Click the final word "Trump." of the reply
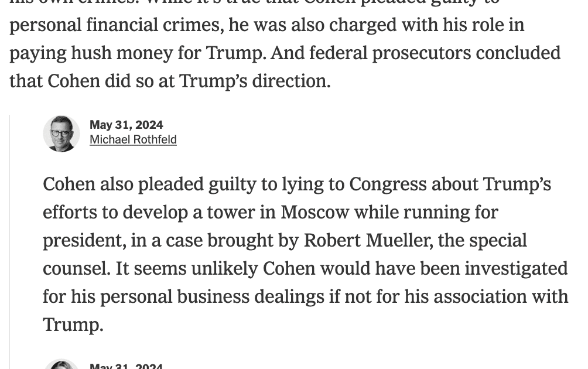 [x=73, y=324]
